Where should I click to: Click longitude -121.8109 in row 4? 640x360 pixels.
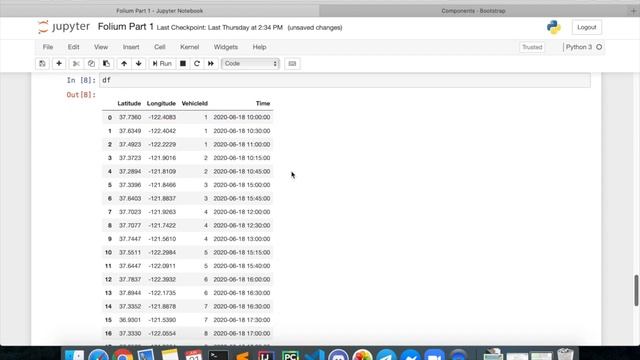[x=162, y=171]
